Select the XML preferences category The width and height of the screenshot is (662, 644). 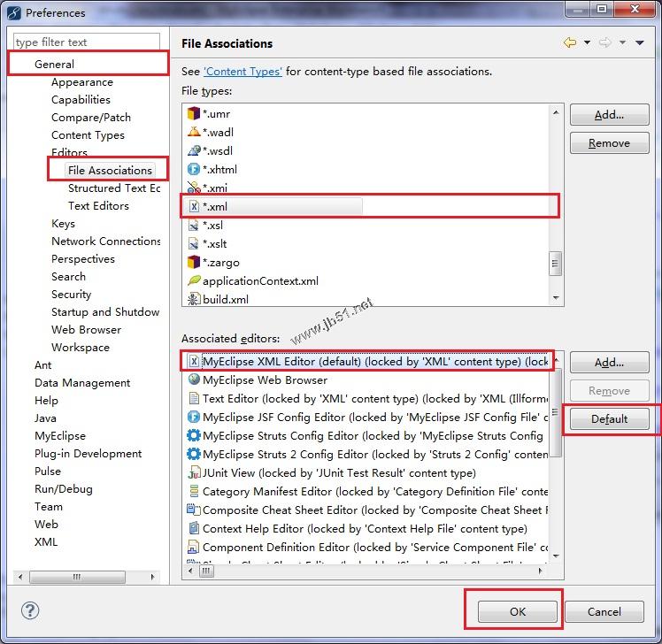[46, 541]
